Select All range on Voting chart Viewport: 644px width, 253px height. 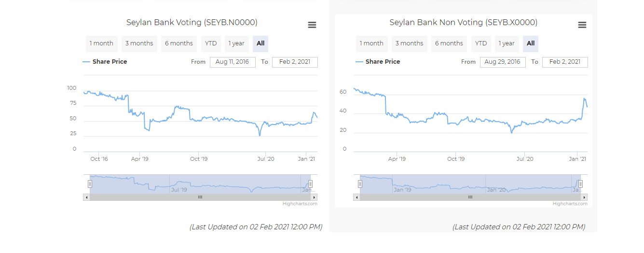click(x=260, y=43)
